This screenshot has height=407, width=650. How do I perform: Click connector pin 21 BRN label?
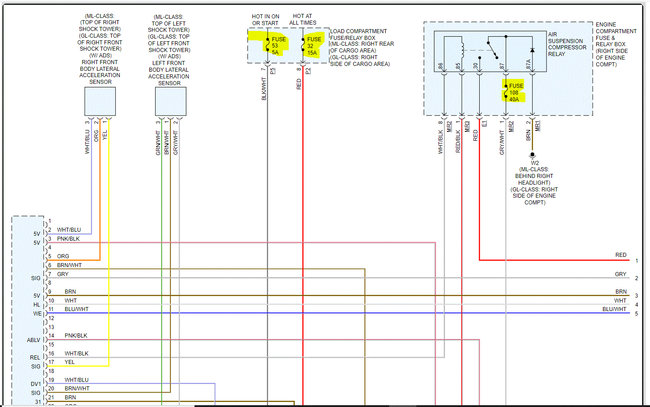[70, 397]
